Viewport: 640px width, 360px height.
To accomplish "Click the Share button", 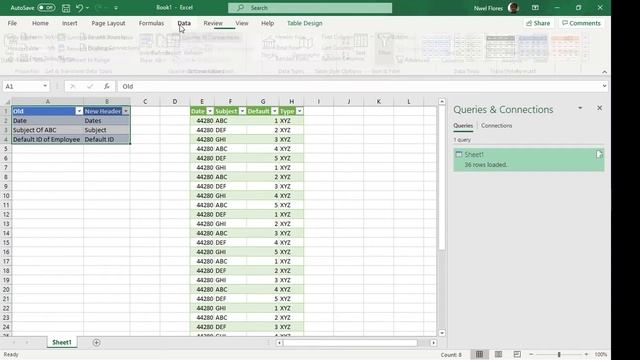I will 538,23.
